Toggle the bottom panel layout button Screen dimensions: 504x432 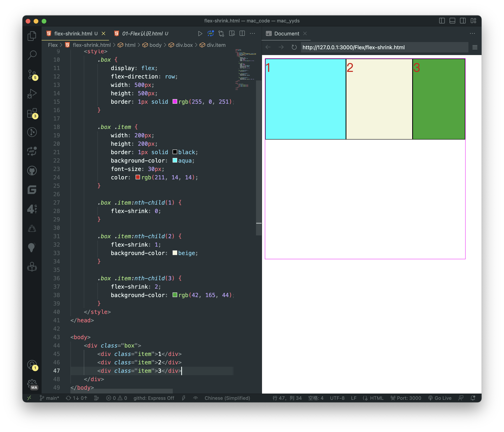point(452,21)
